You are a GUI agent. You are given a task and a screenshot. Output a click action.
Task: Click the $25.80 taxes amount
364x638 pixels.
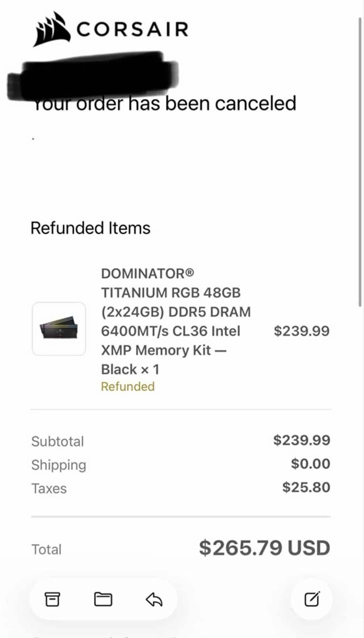tap(306, 487)
